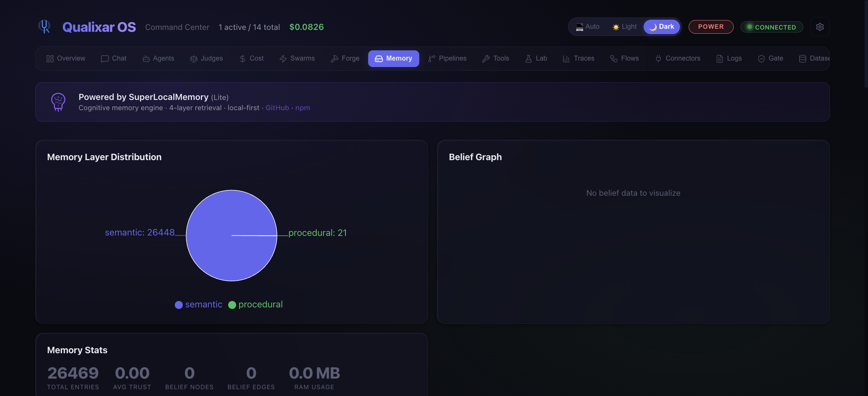Click the CONNECTED status badge
This screenshot has height=396, width=868.
[x=772, y=27]
